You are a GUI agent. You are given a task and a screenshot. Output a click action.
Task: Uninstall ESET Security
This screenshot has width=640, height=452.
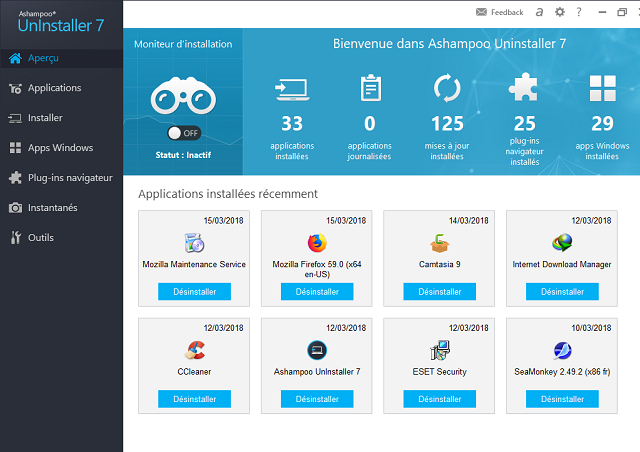(440, 399)
